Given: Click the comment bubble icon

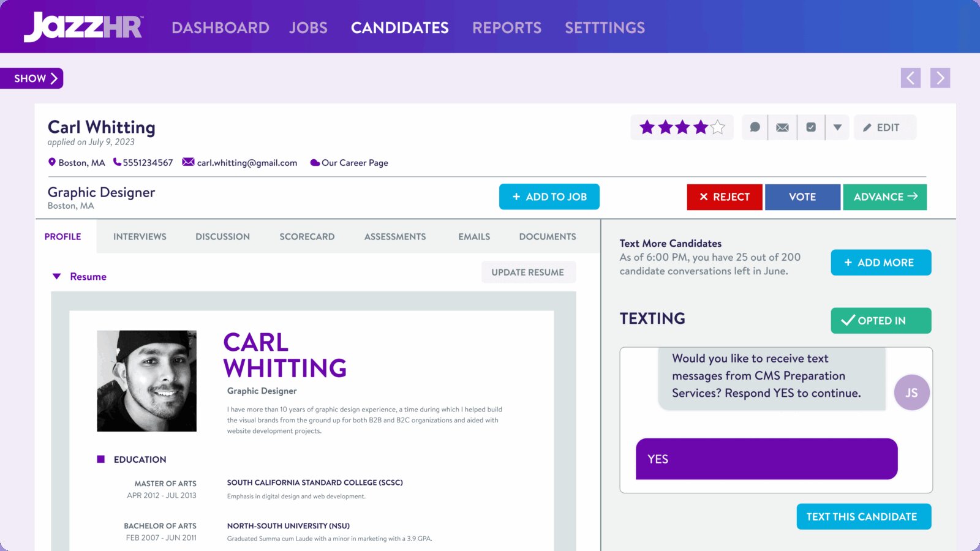Looking at the screenshot, I should click(x=755, y=127).
